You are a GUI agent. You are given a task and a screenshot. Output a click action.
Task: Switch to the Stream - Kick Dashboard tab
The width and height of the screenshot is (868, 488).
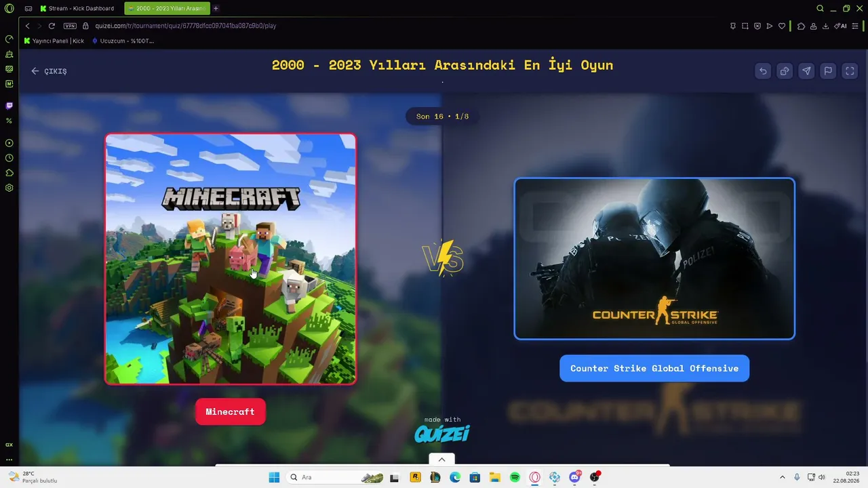point(77,8)
